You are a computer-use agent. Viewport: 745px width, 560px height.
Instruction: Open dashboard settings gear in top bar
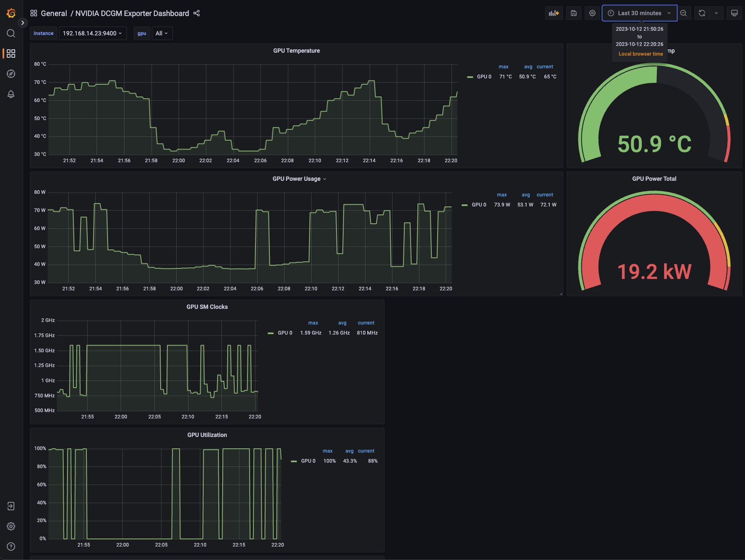point(592,13)
